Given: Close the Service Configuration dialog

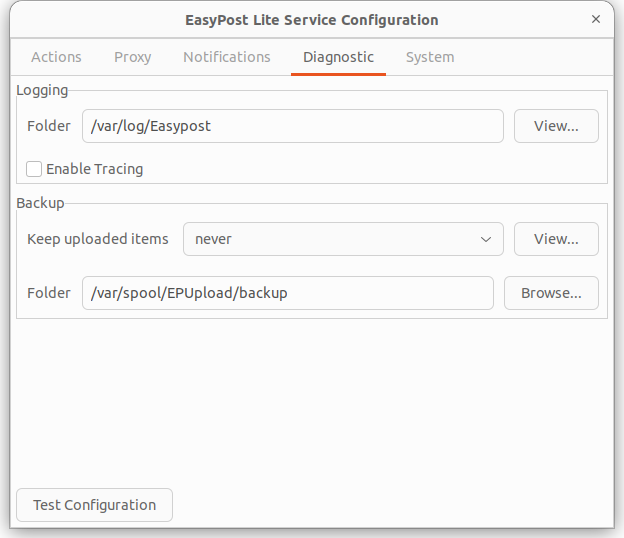Looking at the screenshot, I should (x=596, y=19).
